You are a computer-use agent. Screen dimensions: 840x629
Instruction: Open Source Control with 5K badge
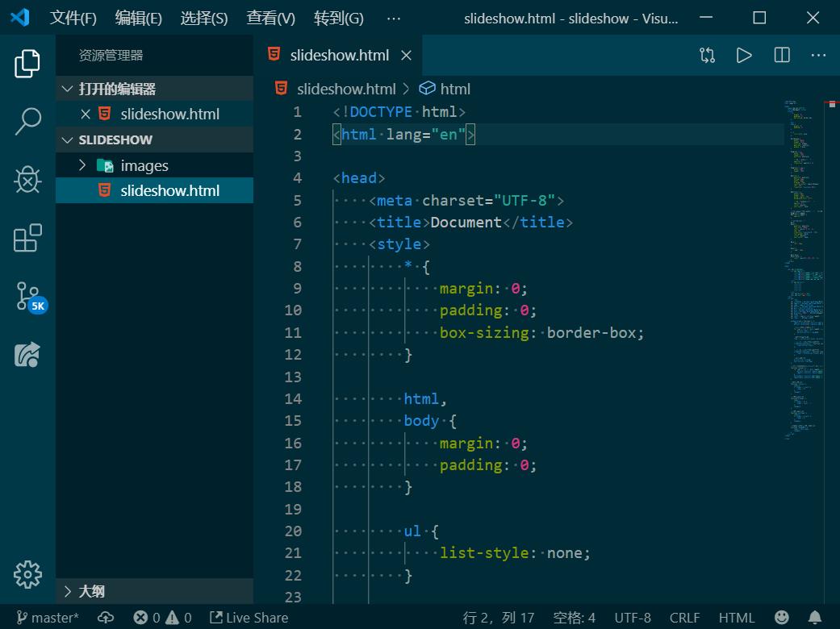point(30,297)
